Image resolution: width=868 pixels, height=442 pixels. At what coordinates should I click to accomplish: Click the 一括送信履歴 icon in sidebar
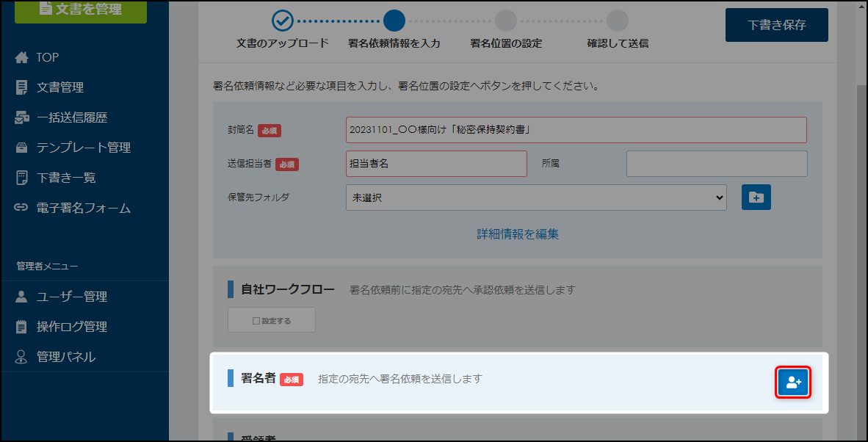[x=21, y=117]
